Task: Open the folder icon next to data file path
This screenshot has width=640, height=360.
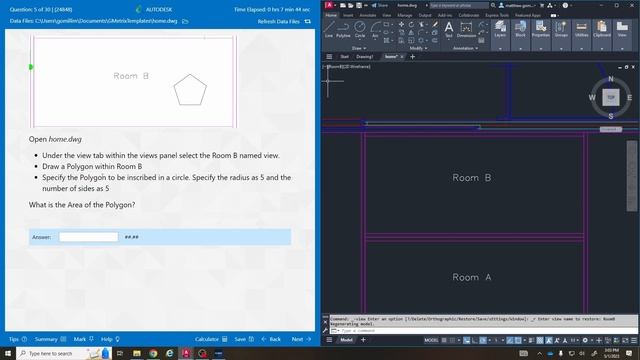Action: 185,21
